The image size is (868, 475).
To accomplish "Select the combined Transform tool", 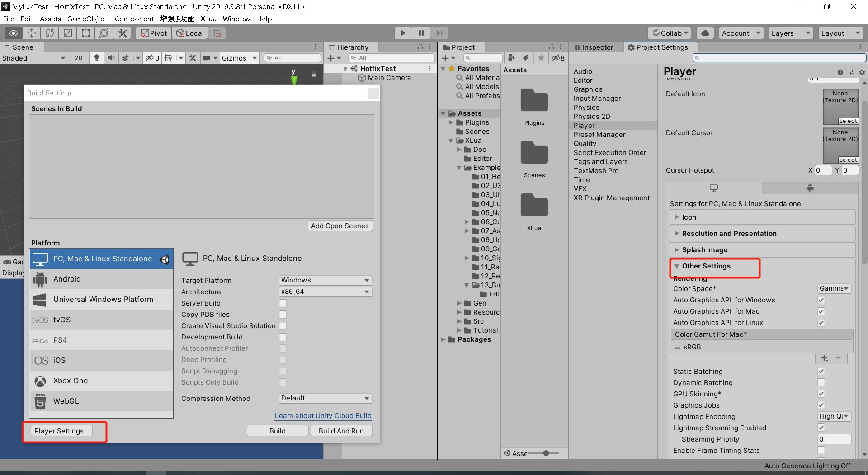I will point(104,33).
